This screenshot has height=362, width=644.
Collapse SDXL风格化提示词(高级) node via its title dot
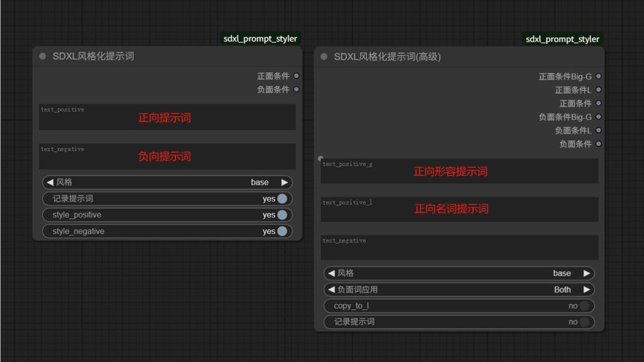324,57
